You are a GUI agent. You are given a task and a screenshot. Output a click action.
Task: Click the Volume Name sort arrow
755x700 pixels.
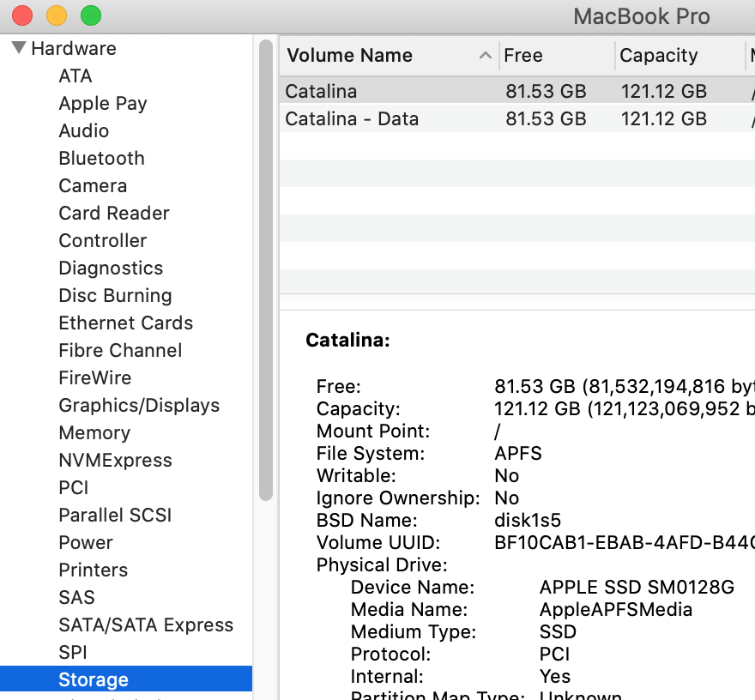click(x=486, y=56)
